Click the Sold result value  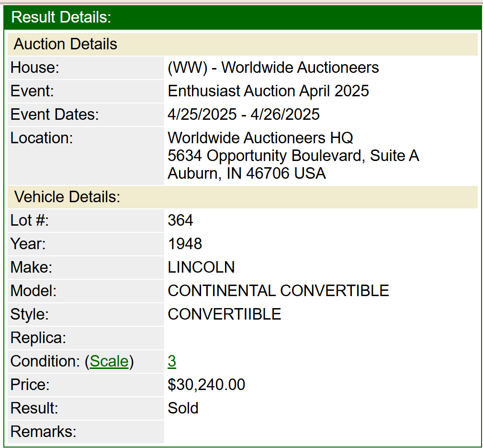pos(183,408)
